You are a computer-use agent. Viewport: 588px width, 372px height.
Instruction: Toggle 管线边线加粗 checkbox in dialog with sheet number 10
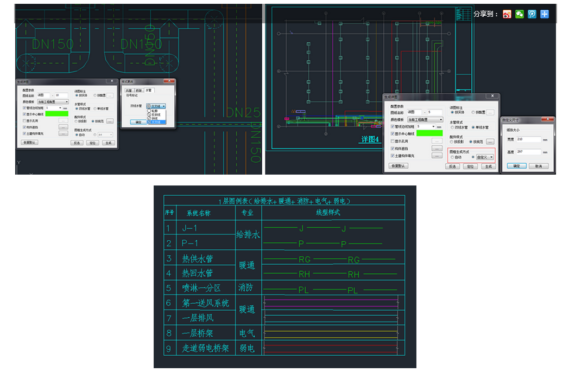point(24,108)
